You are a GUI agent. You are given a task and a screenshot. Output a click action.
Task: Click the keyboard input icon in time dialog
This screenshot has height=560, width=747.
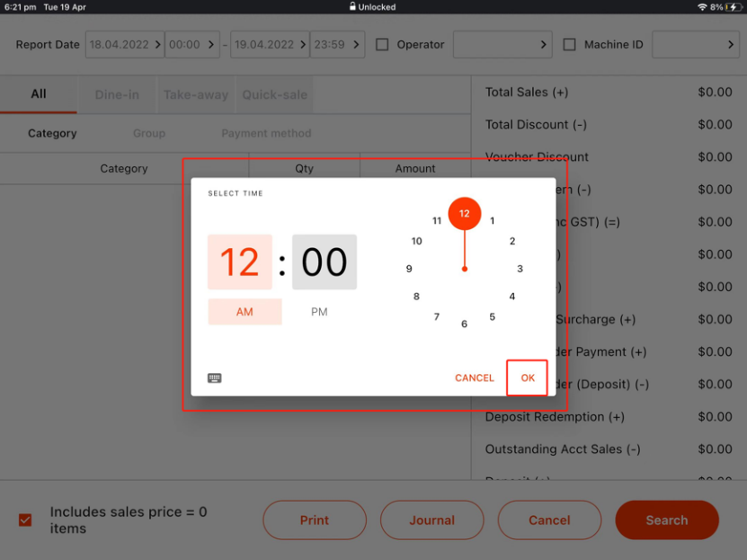pyautogui.click(x=214, y=378)
